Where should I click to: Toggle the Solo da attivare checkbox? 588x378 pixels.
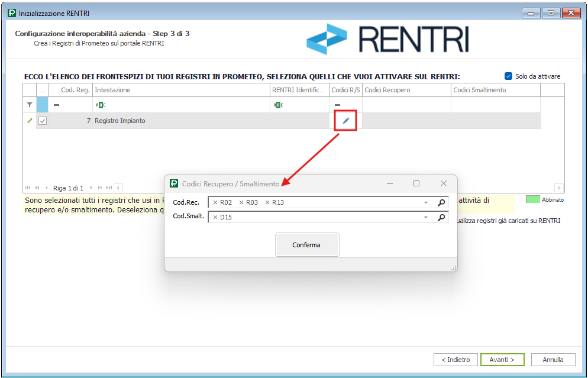point(508,76)
